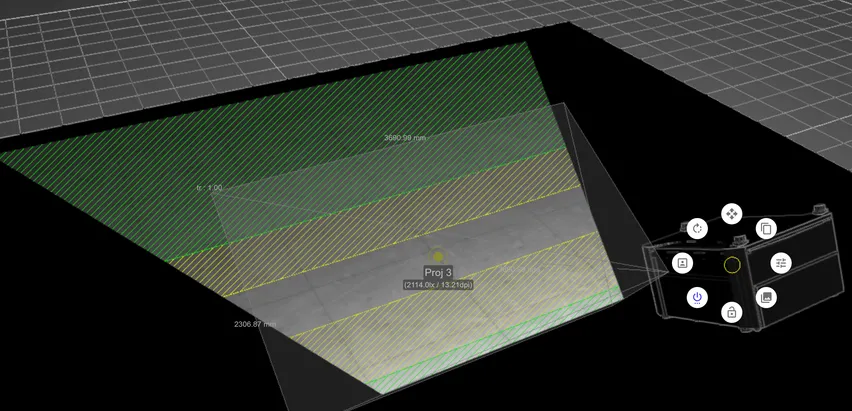
Task: Click the "2306.87 mm" dimension label
Action: click(x=255, y=324)
